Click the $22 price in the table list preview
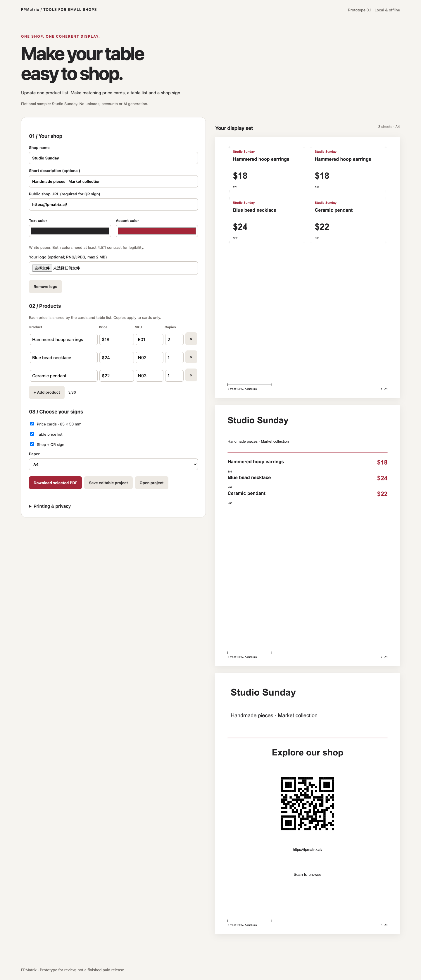The width and height of the screenshot is (421, 980). [382, 494]
